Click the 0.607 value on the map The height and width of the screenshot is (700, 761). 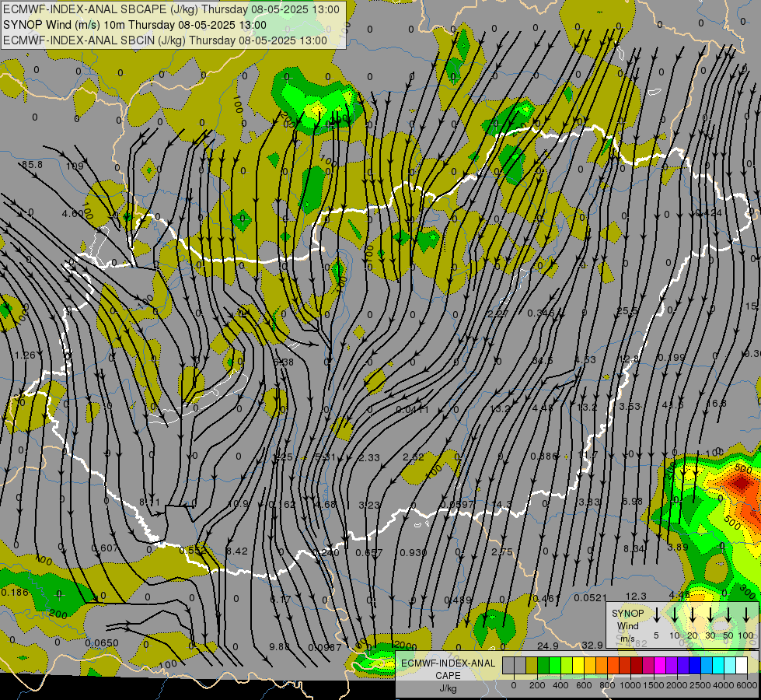pyautogui.click(x=104, y=548)
